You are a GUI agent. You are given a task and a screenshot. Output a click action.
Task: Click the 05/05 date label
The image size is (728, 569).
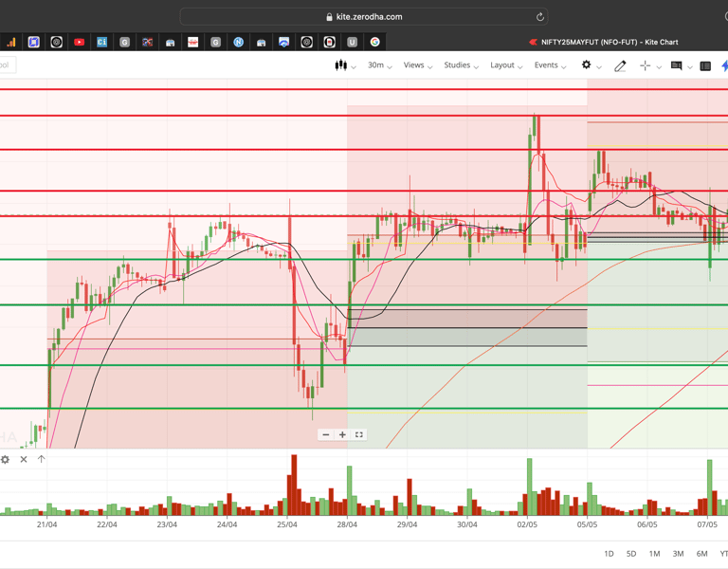pos(587,524)
